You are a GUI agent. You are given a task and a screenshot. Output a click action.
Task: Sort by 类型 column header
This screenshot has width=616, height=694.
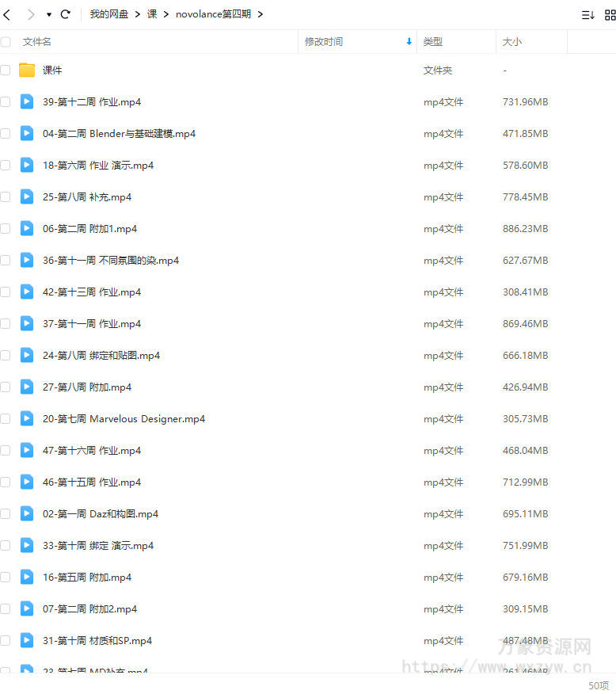[433, 42]
